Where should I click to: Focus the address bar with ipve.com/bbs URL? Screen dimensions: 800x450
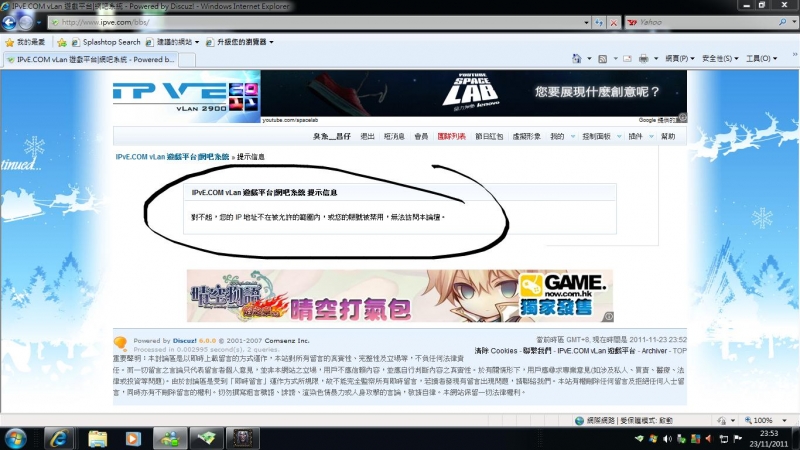coord(315,22)
